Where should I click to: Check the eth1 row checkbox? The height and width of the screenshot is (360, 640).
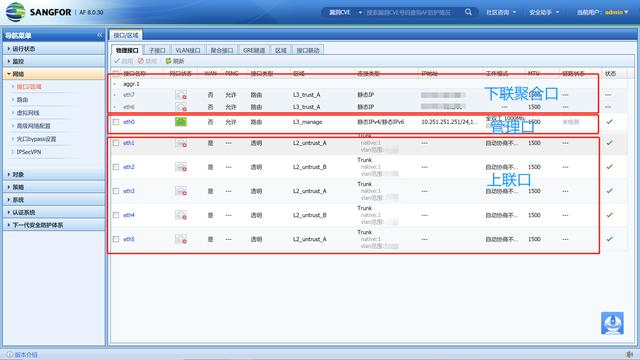(116, 143)
